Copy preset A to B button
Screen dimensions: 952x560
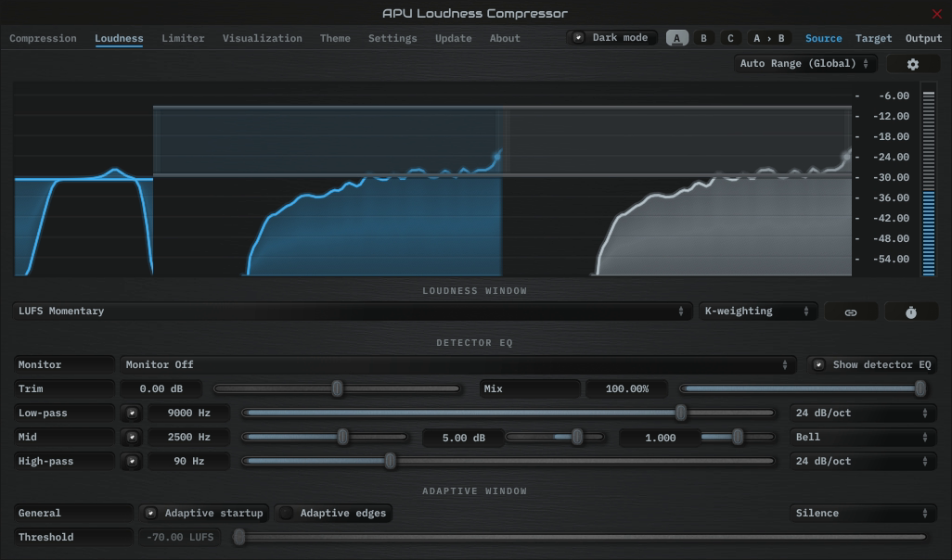(x=768, y=38)
